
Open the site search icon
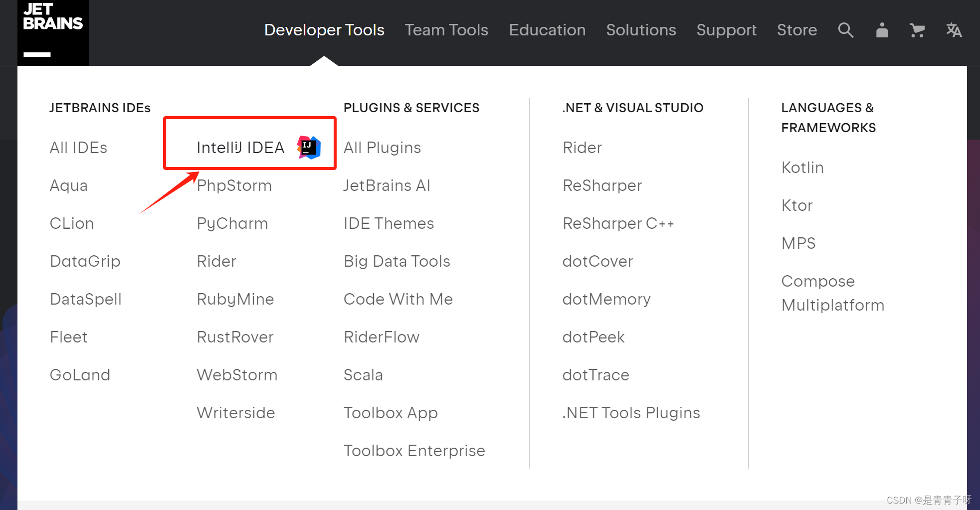[x=845, y=30]
